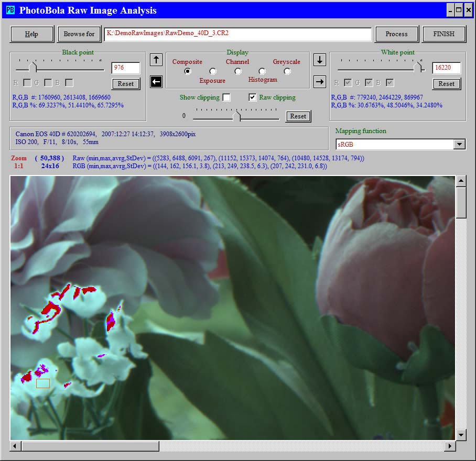Open the Mapping function sRGB dropdown
The height and width of the screenshot is (461, 476).
click(x=459, y=145)
